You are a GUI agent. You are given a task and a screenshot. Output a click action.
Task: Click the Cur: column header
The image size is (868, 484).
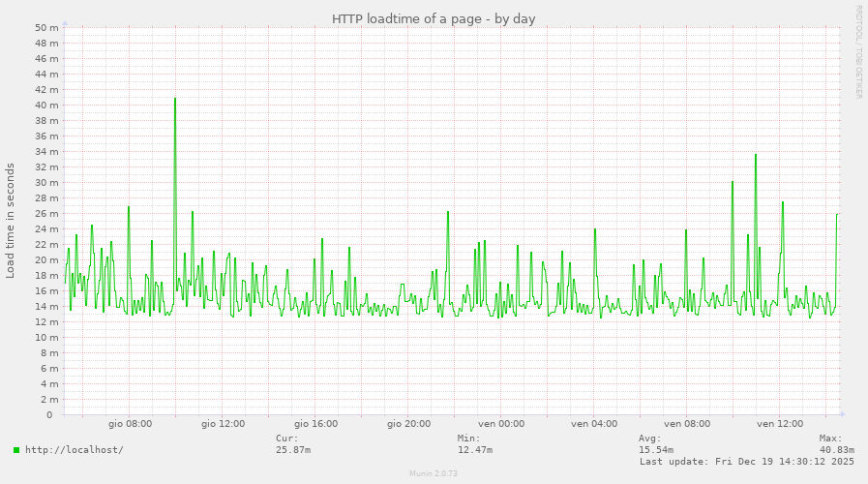(287, 439)
